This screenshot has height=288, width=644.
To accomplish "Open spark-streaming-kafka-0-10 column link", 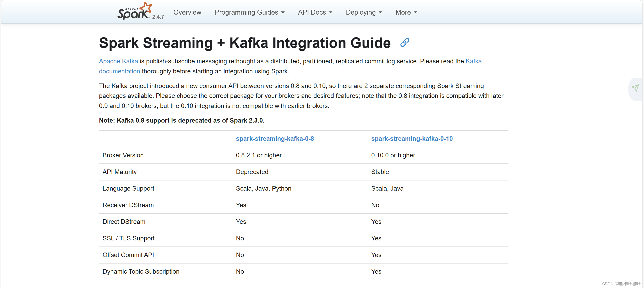I will (x=411, y=139).
